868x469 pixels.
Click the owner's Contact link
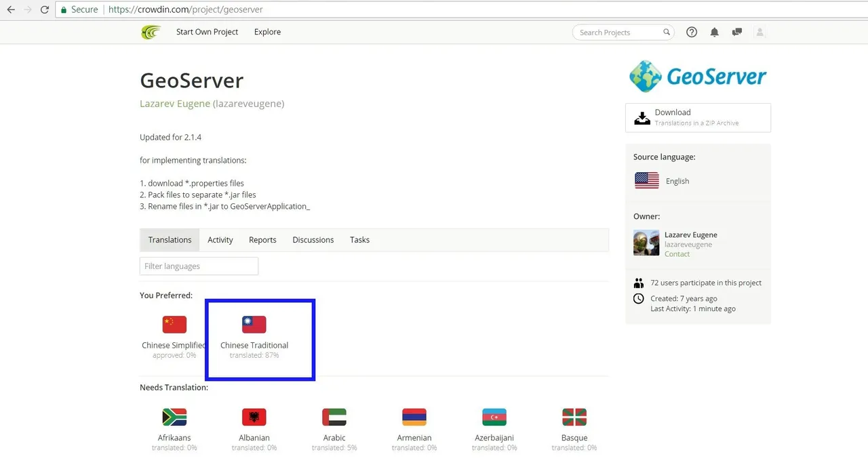tap(677, 254)
